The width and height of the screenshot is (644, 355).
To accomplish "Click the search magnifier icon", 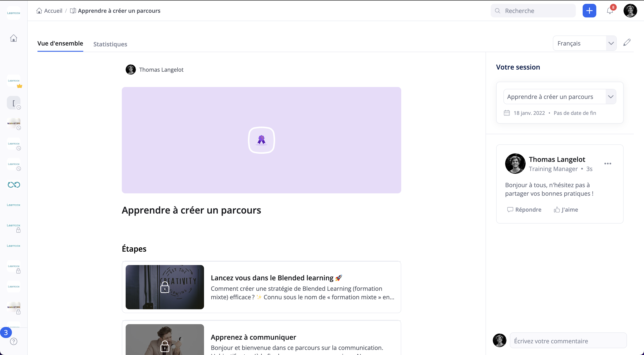I will [x=497, y=11].
